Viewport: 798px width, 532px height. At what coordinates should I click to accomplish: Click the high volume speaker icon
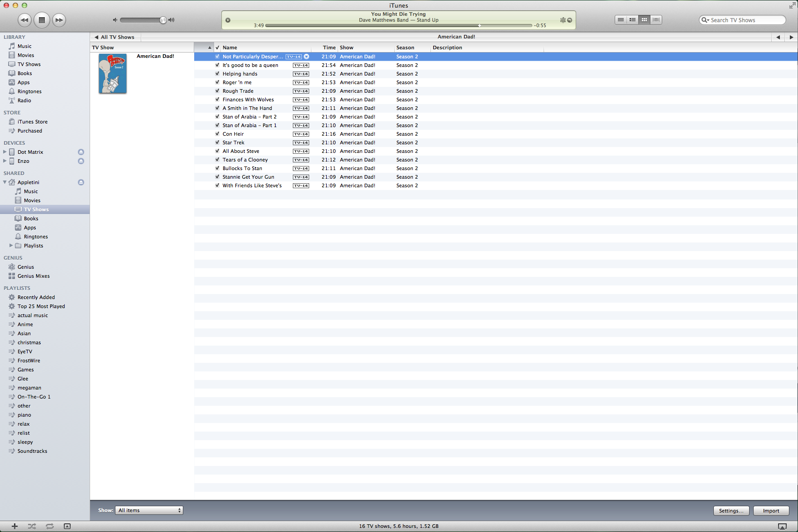click(x=172, y=20)
